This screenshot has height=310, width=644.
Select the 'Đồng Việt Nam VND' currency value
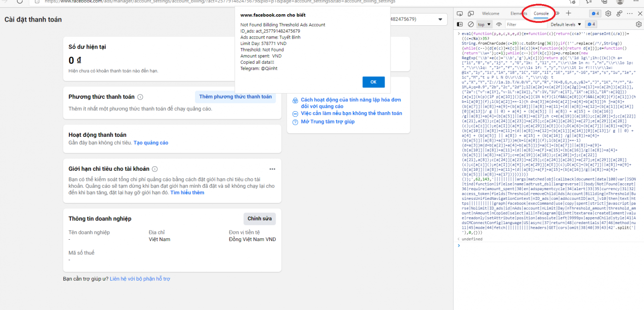click(x=253, y=240)
